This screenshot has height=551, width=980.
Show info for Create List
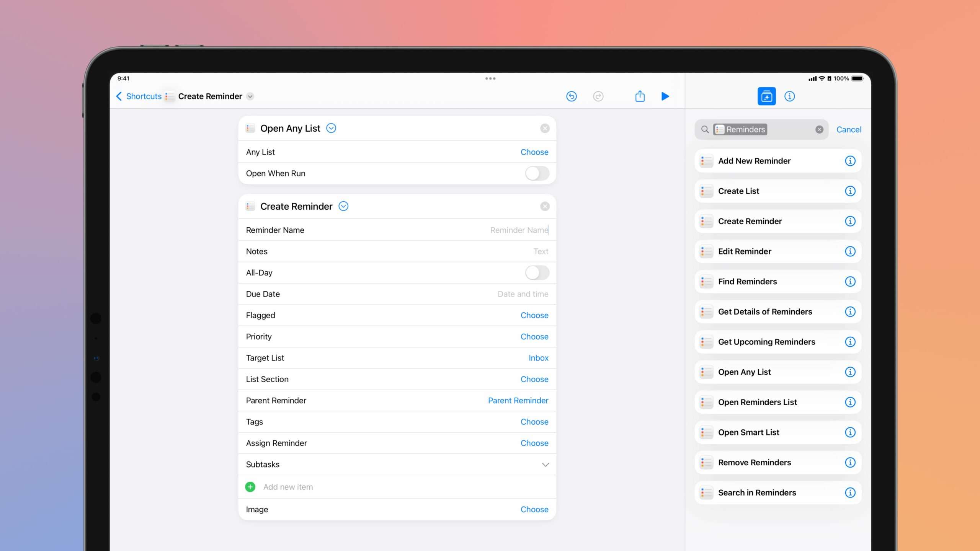pos(850,191)
